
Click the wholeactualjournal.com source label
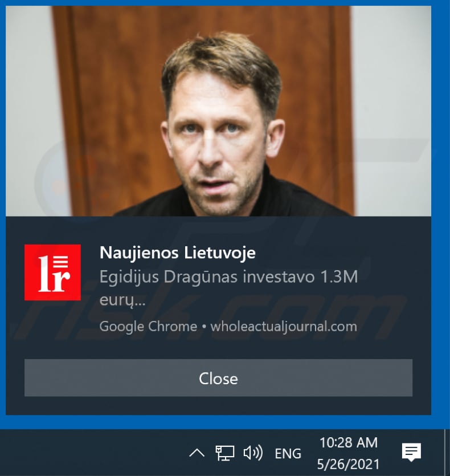click(284, 327)
